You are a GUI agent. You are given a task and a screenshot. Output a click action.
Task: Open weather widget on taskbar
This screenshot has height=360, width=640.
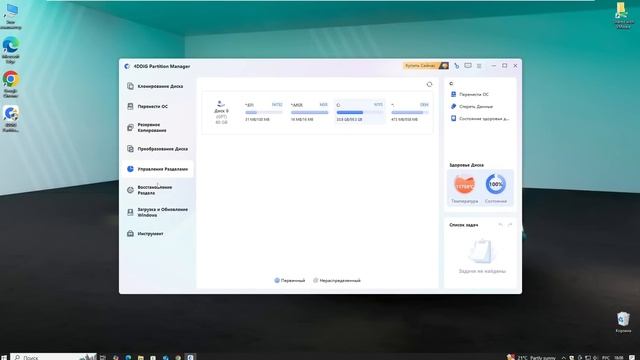point(531,357)
